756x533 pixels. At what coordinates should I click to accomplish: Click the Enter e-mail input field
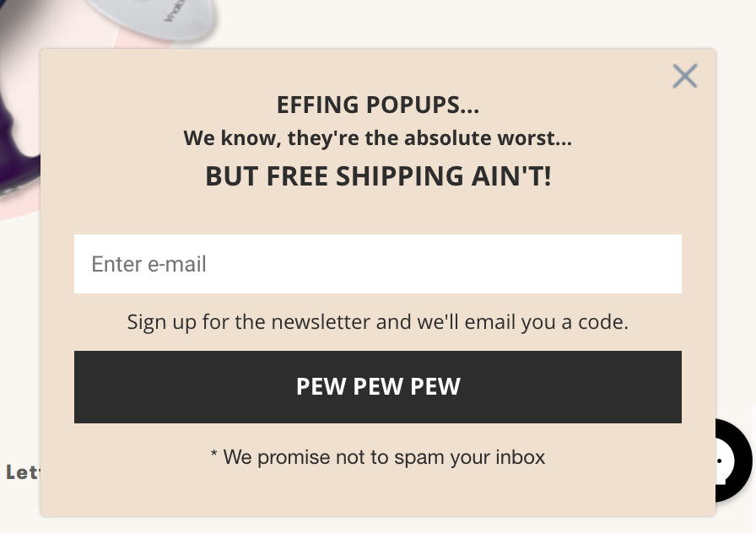pyautogui.click(x=378, y=264)
